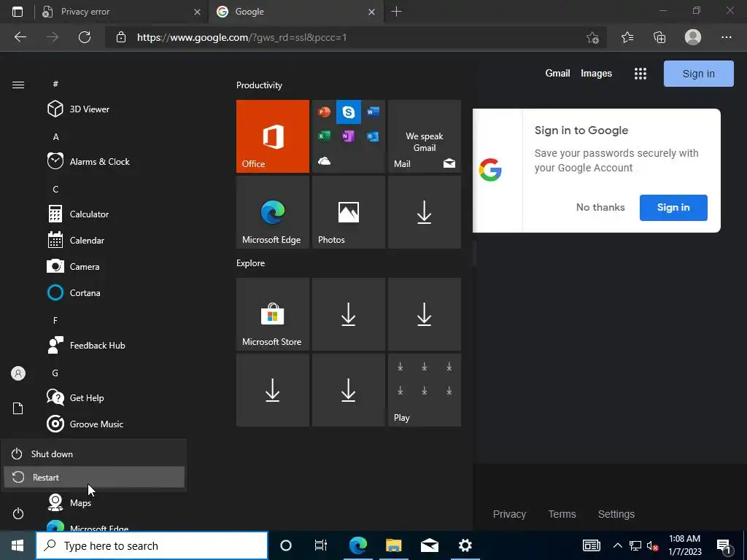Open the Google apps grid
Screen dimensions: 747x560
[640, 74]
